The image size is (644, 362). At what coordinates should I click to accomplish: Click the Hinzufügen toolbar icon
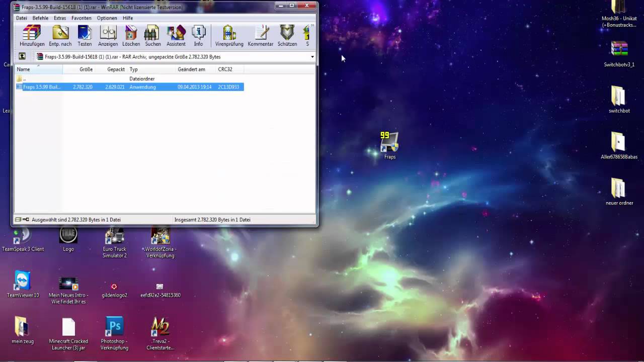pos(32,36)
